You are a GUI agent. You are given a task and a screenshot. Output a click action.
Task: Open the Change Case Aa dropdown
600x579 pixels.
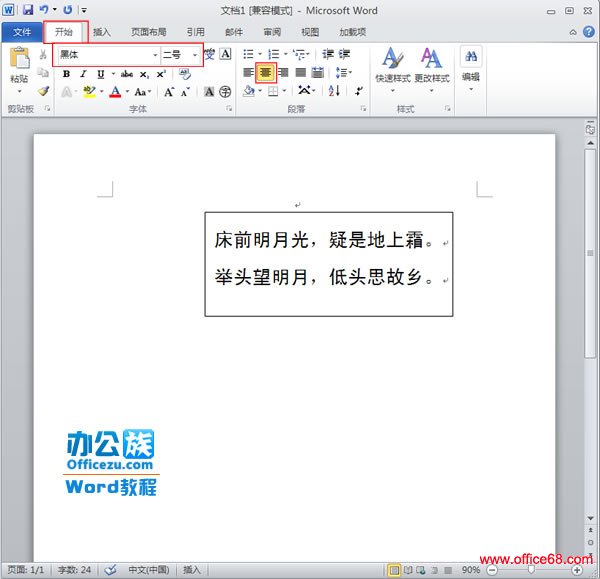(x=143, y=92)
